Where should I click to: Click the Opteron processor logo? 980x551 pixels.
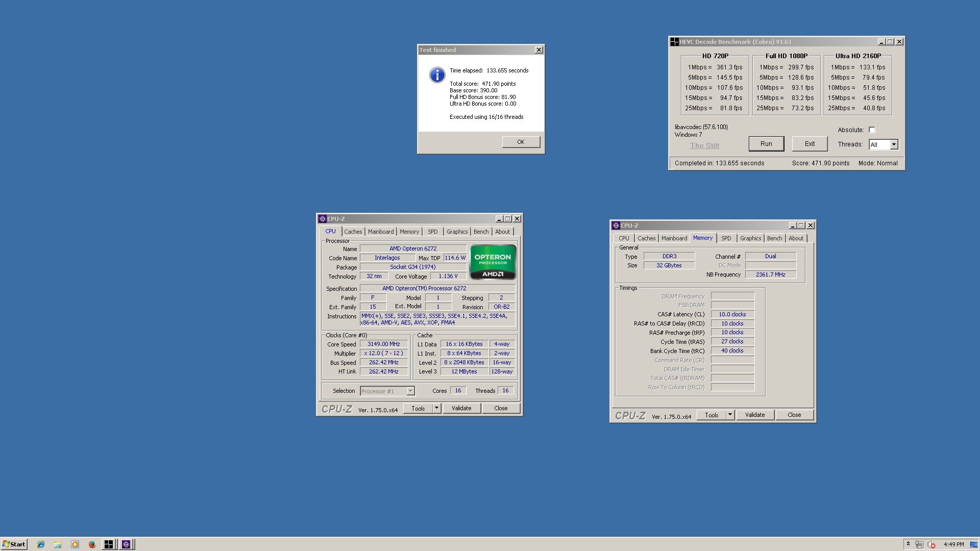pyautogui.click(x=493, y=262)
